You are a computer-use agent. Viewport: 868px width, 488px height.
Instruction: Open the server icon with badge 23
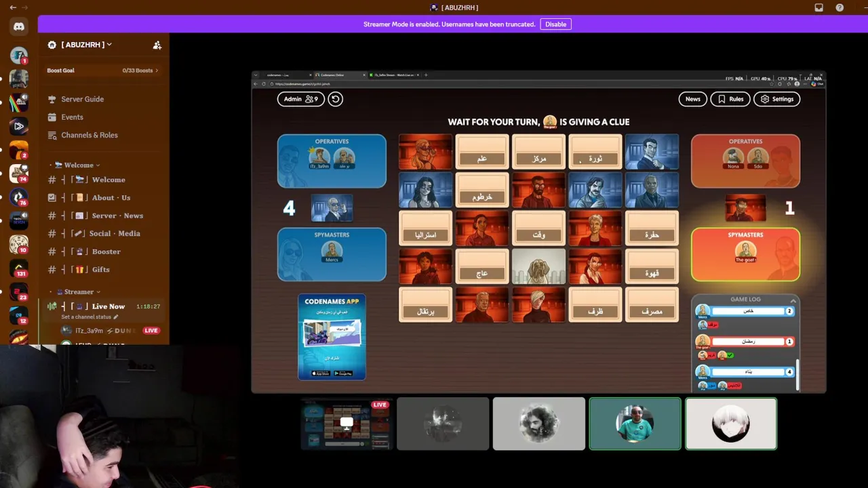tap(19, 292)
